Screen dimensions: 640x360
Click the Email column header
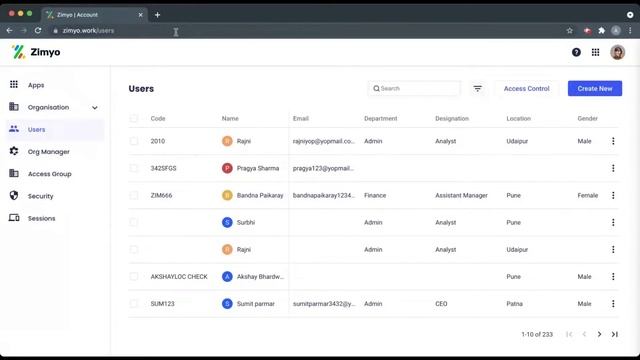coord(300,118)
